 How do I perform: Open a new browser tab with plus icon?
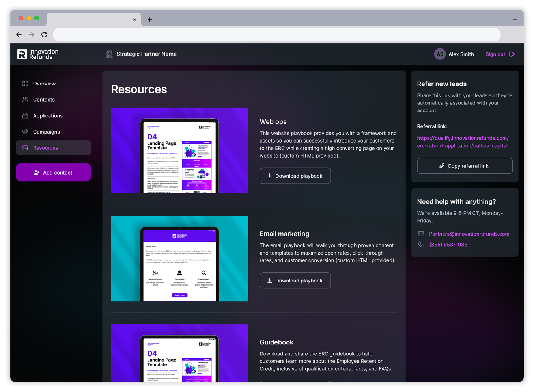click(150, 20)
